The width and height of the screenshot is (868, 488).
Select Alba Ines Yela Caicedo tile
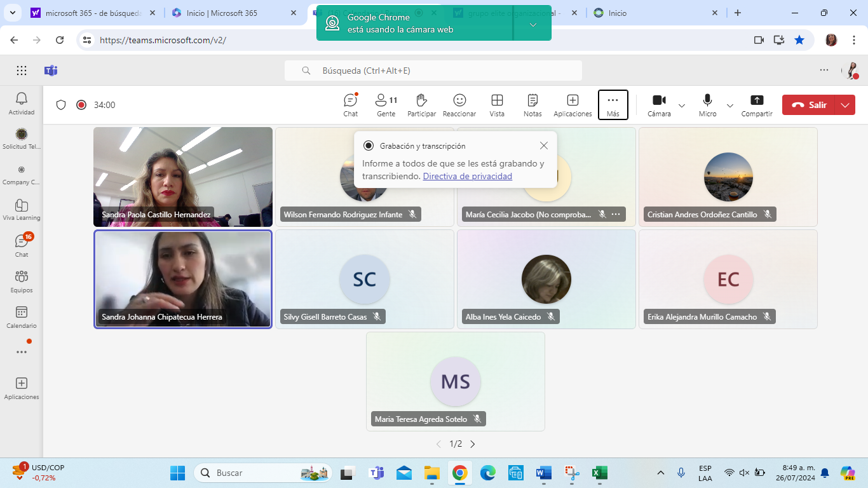[x=546, y=279]
